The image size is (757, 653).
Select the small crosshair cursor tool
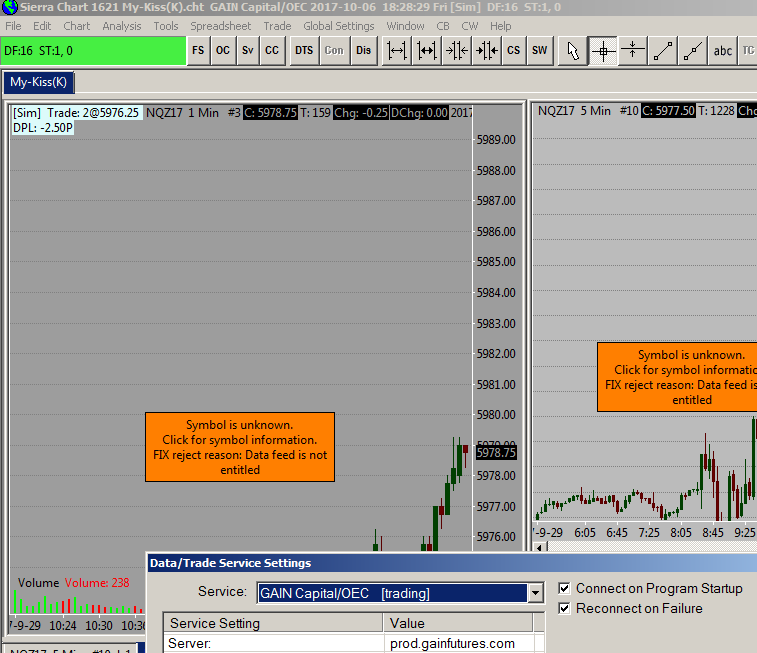(633, 51)
